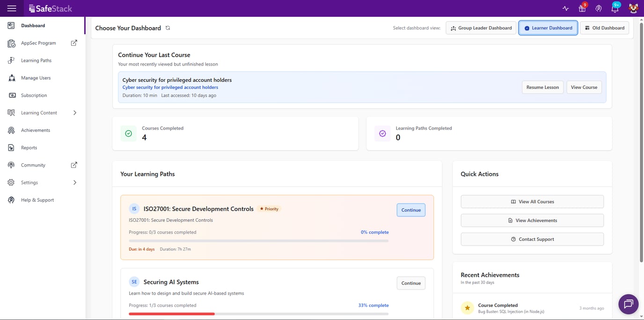The image size is (644, 320).
Task: Open the Cyber security for privileged account holders link
Action: click(170, 87)
